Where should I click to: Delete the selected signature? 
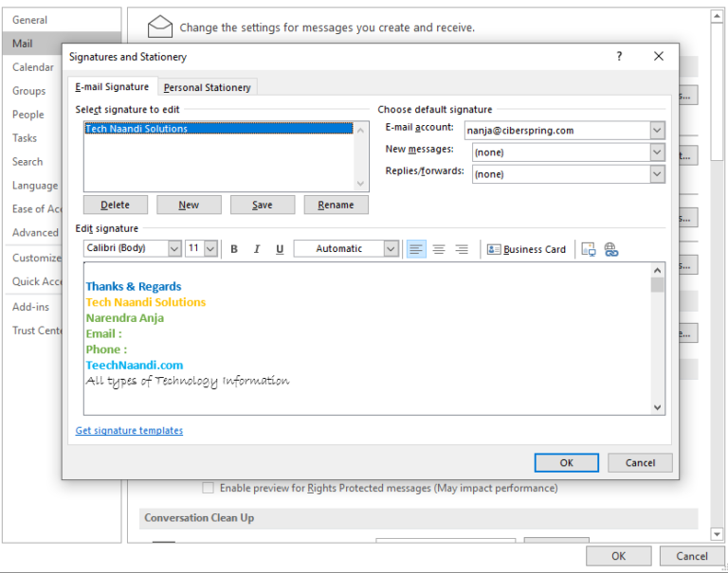click(x=115, y=205)
